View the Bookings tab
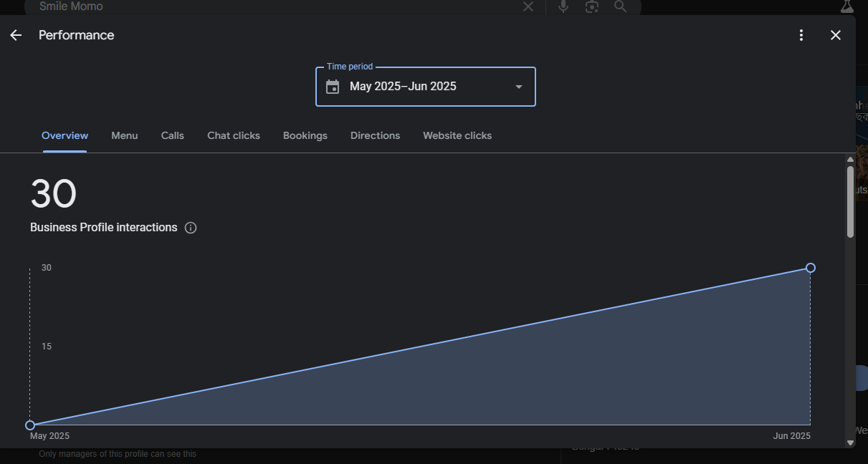Image resolution: width=868 pixels, height=464 pixels. [305, 135]
